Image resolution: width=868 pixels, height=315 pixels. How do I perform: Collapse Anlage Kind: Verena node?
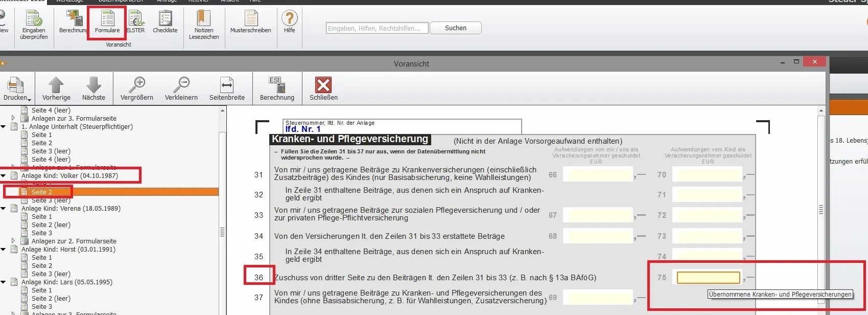point(4,209)
